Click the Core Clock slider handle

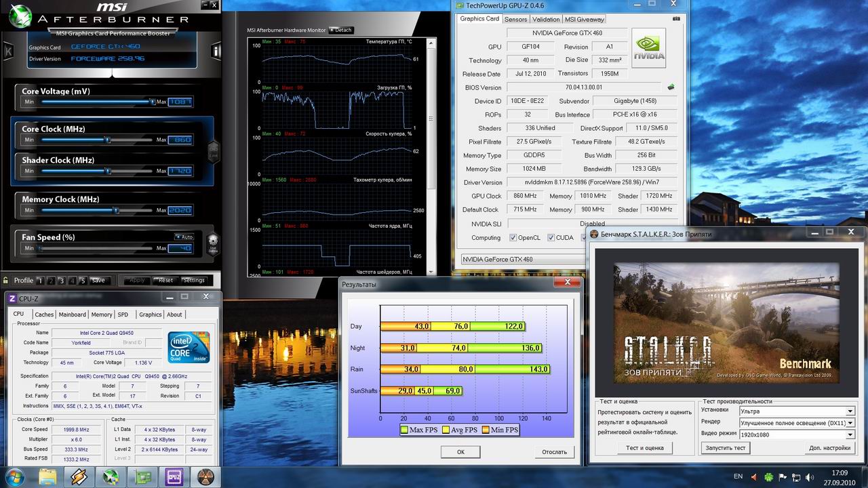tap(107, 140)
